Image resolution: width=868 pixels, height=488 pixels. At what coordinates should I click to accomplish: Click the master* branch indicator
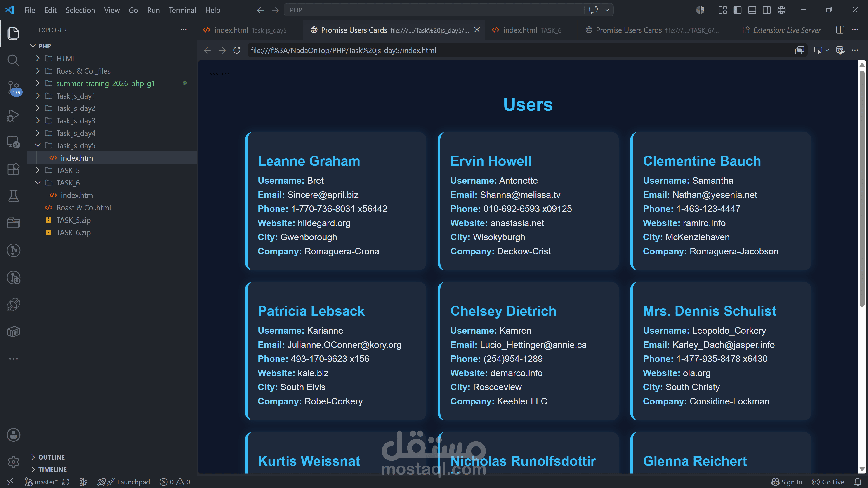[41, 482]
